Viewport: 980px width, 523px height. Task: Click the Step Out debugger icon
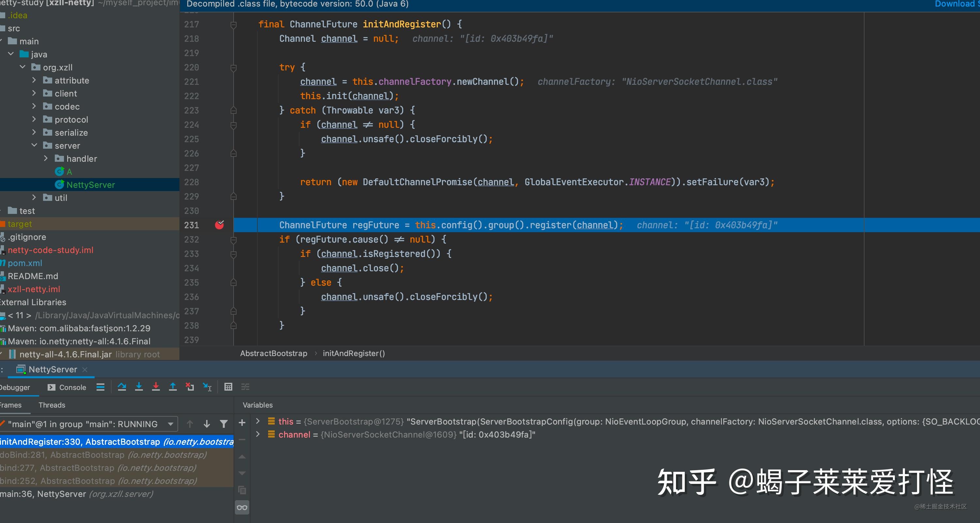[173, 387]
